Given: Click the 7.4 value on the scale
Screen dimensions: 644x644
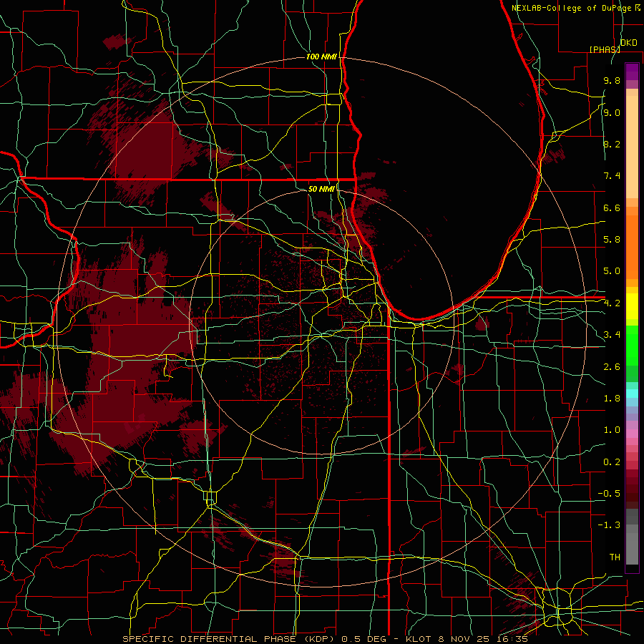Looking at the screenshot, I should [612, 176].
